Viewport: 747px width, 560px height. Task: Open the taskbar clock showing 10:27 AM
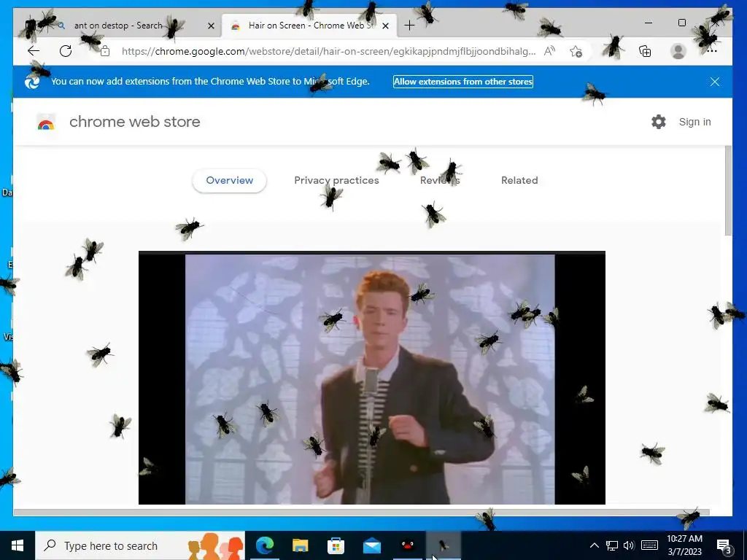pos(684,545)
